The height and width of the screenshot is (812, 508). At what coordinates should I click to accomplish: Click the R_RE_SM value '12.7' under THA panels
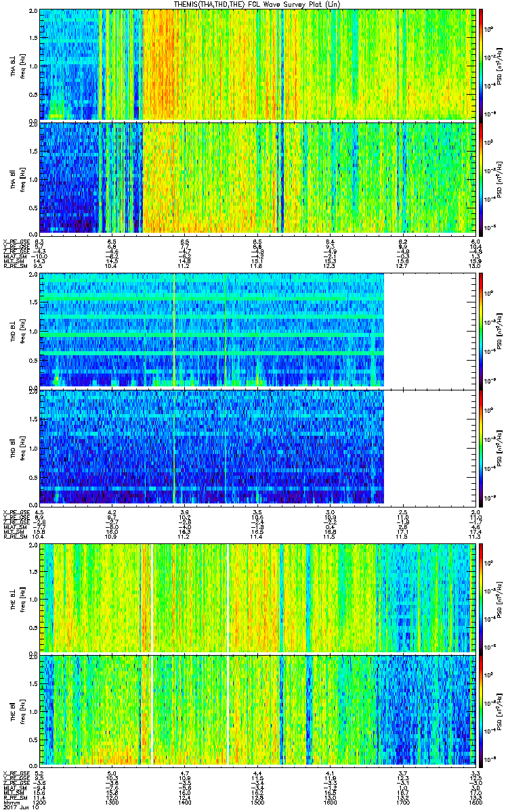point(402,267)
